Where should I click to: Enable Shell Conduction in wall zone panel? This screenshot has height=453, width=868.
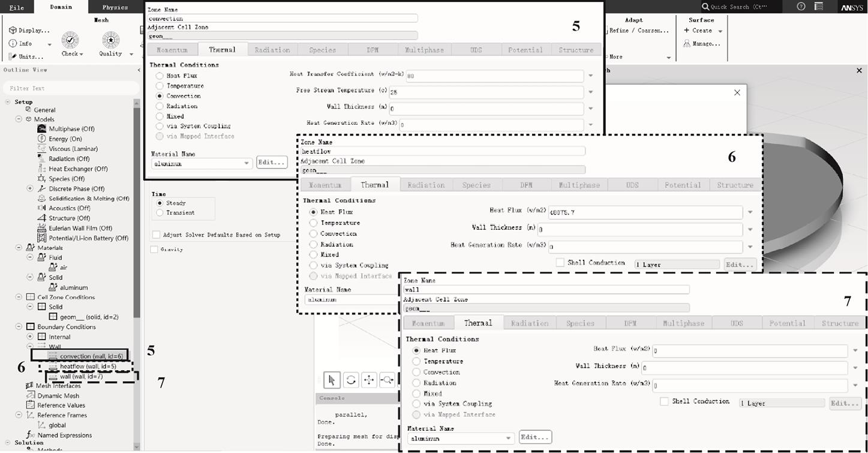(664, 401)
